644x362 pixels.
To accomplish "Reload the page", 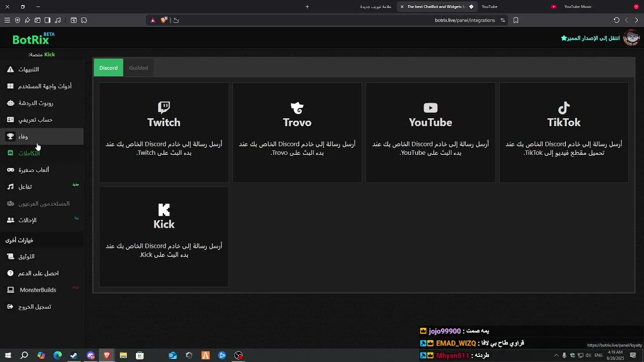I will coord(616,20).
